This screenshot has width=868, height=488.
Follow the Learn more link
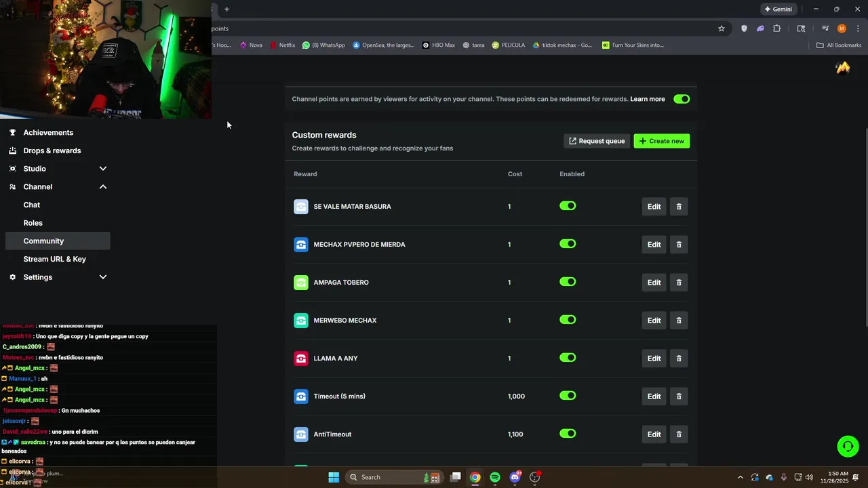pyautogui.click(x=648, y=99)
